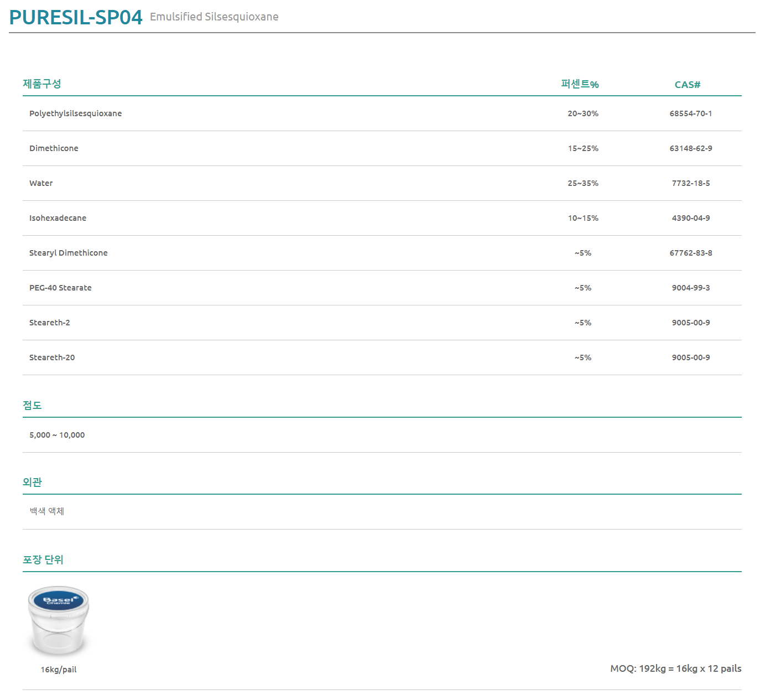
Task: Select the Steareth-2 ingredient name
Action: [50, 323]
